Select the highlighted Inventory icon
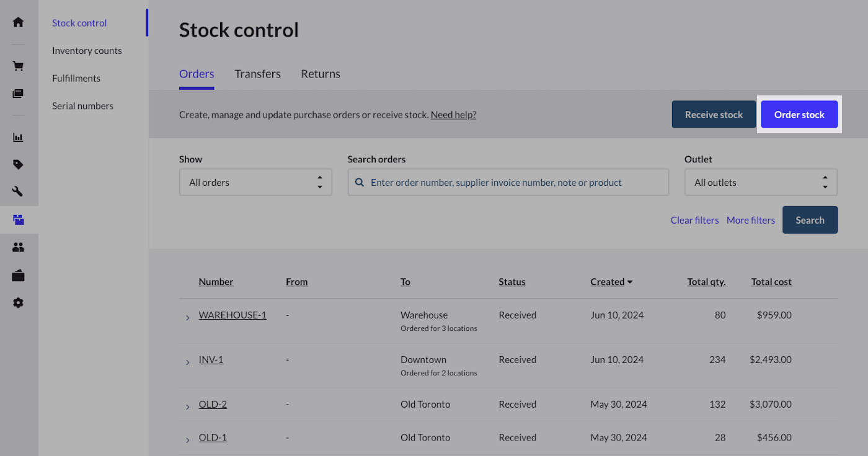This screenshot has width=868, height=456. tap(18, 219)
